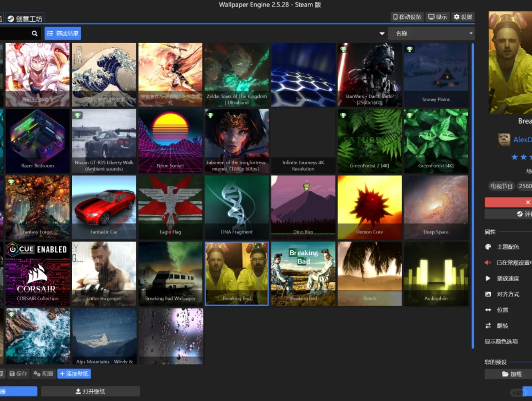Screen dimensions: 532x401
Task: Switch to the 创意工坊 workshop tab
Action: [x=25, y=19]
